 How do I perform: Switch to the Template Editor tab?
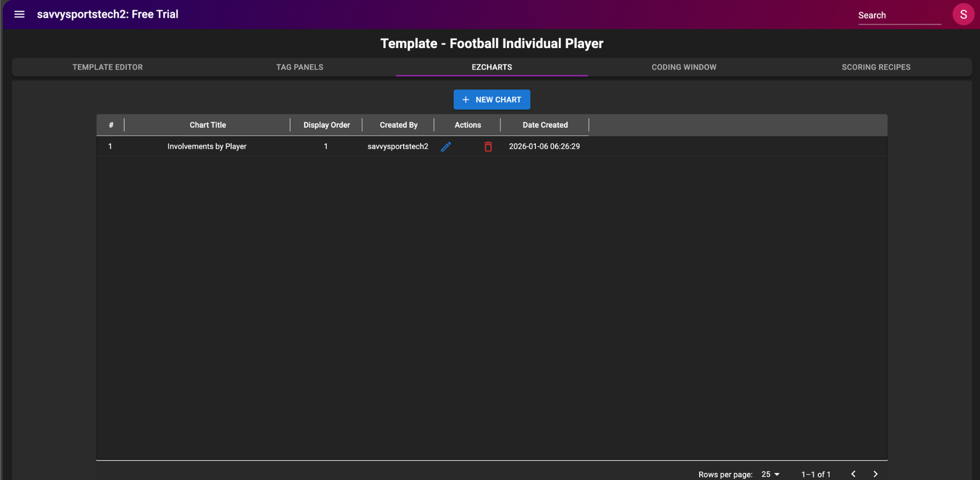[108, 67]
